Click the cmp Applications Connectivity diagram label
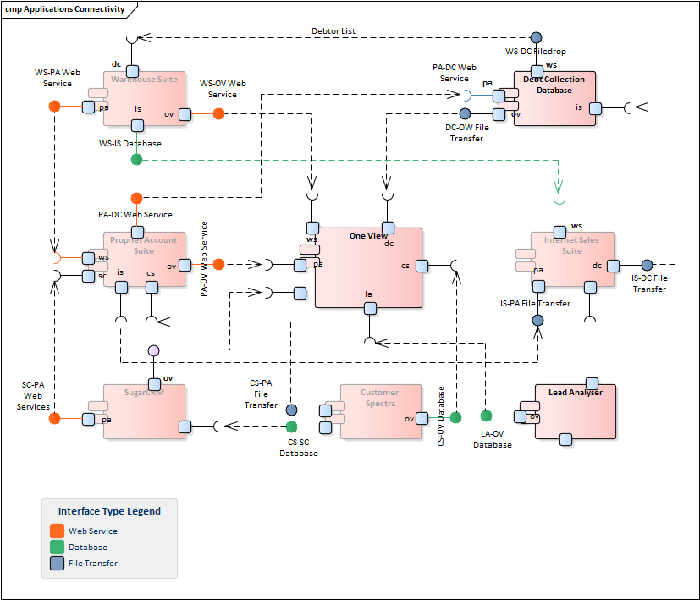 point(64,9)
